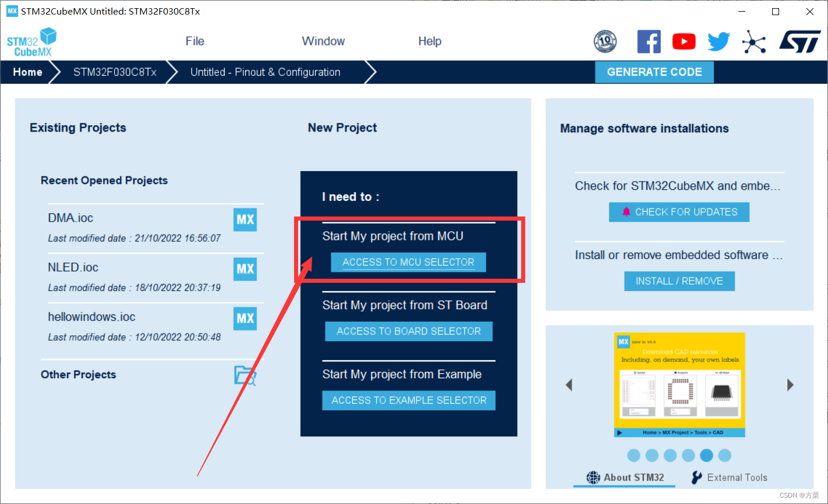Open the yellow CAD resources news thumbnail
828x504 pixels.
tap(680, 385)
